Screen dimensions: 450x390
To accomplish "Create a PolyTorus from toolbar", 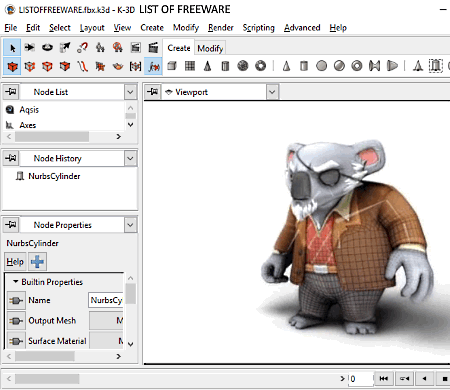I will (260, 66).
